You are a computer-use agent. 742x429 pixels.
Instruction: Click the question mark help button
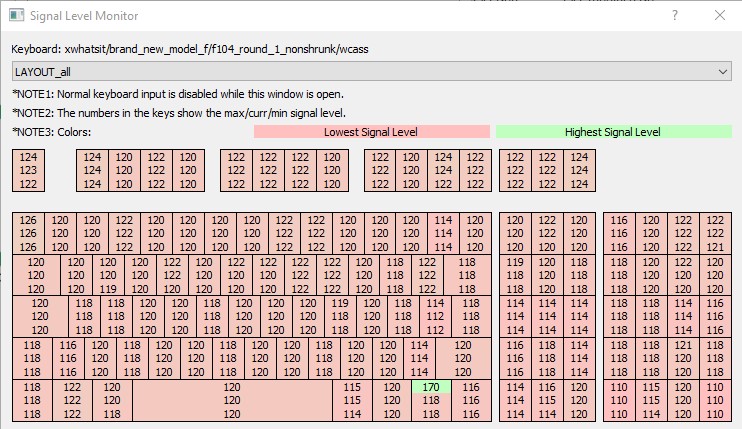(x=675, y=16)
